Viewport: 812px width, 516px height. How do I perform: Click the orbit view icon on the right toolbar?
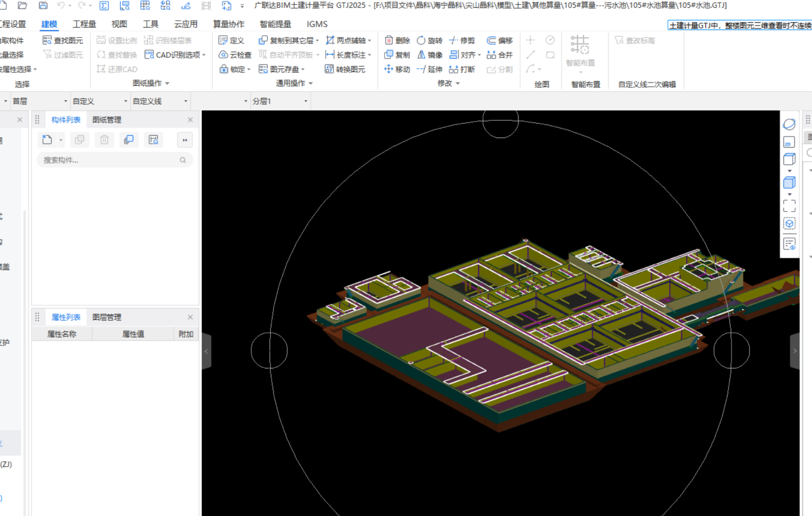pyautogui.click(x=789, y=125)
